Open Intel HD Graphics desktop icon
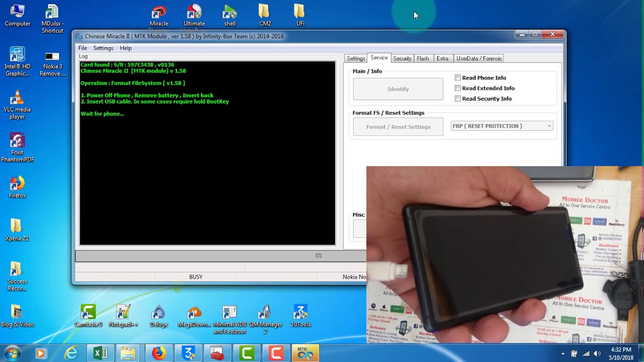This screenshot has width=644, height=362. coord(18,61)
